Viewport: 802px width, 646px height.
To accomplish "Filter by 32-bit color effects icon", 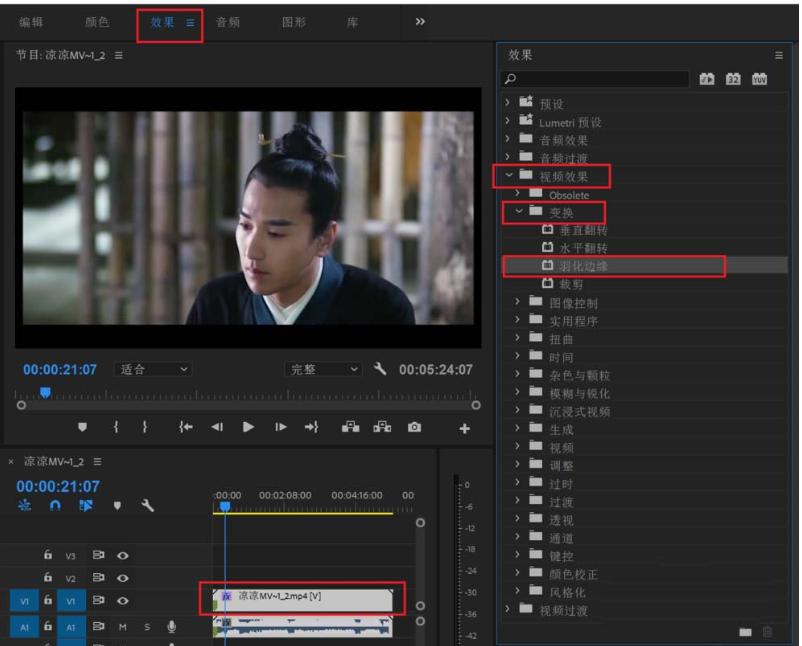I will pyautogui.click(x=733, y=79).
